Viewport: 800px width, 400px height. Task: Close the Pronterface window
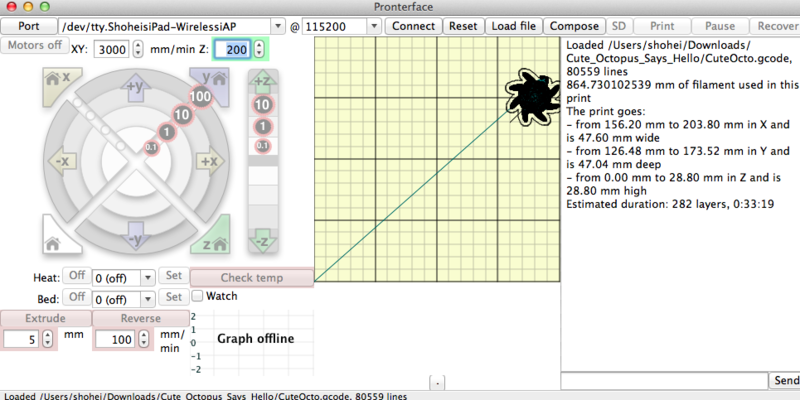[11, 7]
